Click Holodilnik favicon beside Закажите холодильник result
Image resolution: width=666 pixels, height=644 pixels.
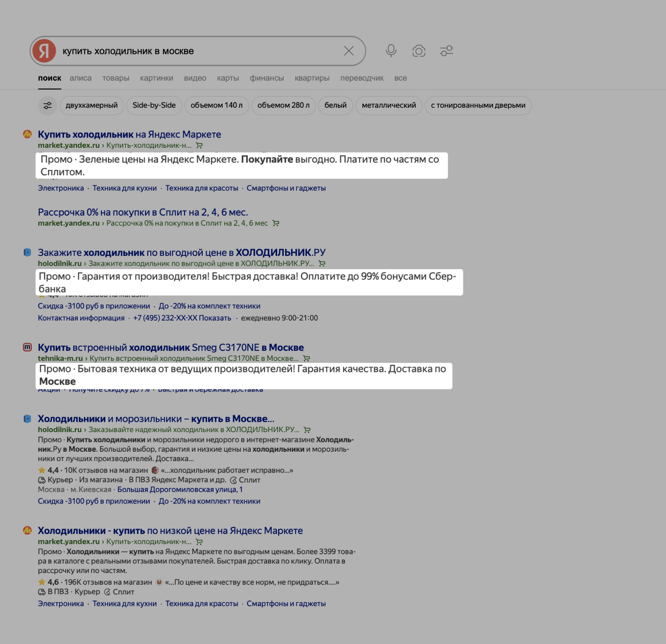point(27,253)
